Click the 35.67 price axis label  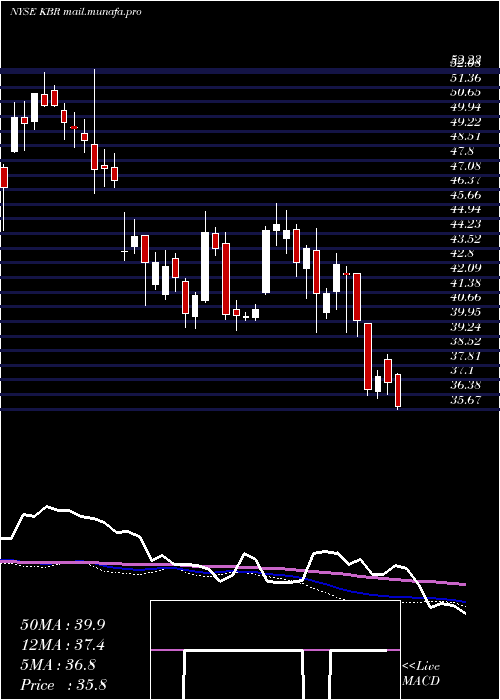[465, 399]
